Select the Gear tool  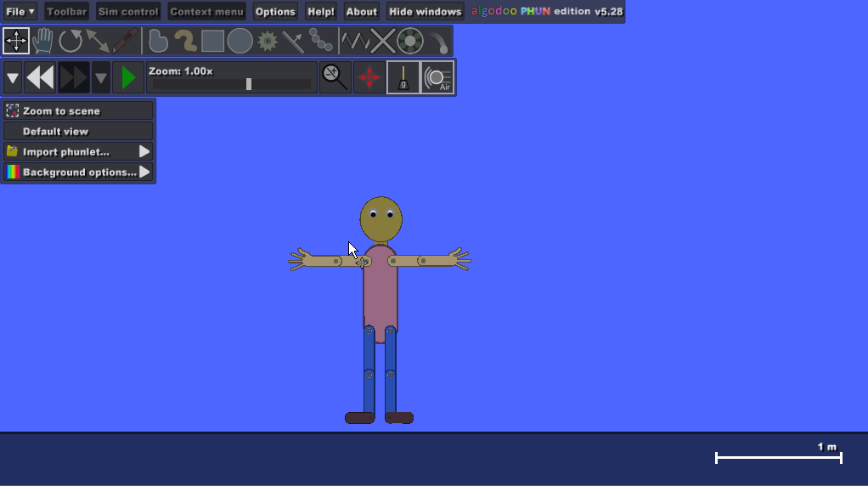point(268,41)
